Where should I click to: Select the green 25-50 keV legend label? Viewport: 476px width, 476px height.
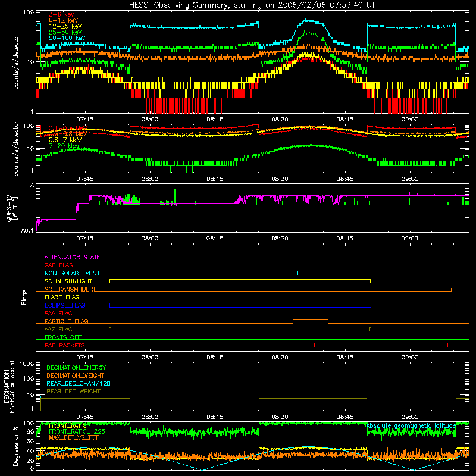(x=65, y=32)
